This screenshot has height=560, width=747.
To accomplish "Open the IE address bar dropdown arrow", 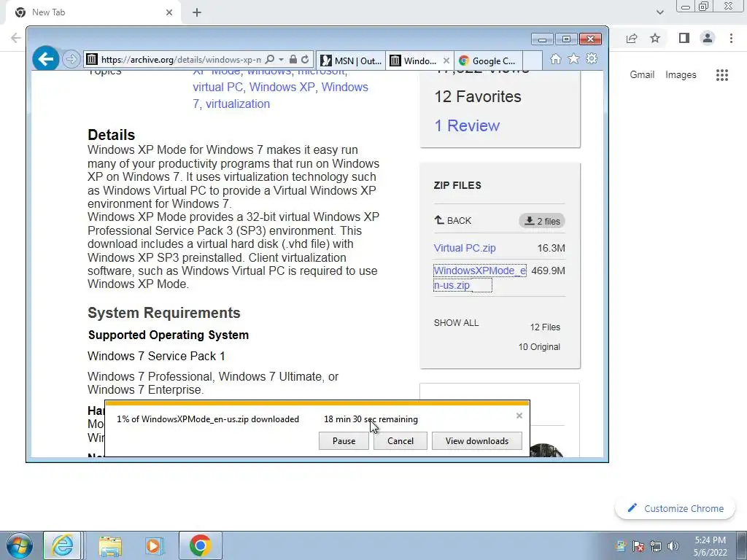I will (x=281, y=60).
